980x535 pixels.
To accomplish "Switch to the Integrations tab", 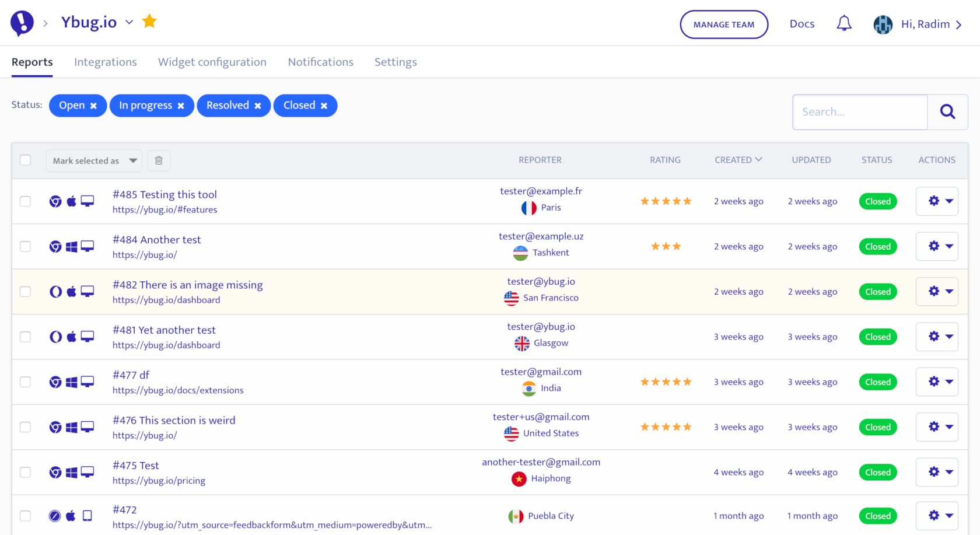I will [x=106, y=62].
